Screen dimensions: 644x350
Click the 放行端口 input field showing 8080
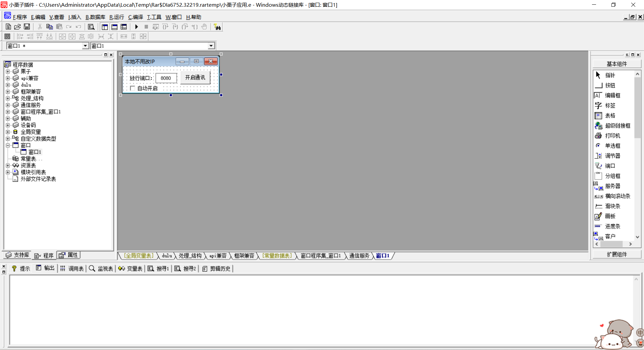pyautogui.click(x=166, y=78)
